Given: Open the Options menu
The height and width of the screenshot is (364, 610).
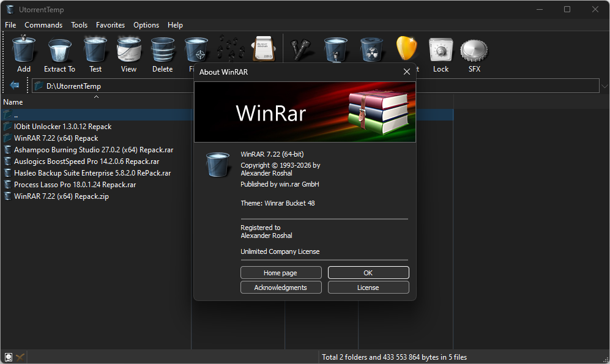Looking at the screenshot, I should [146, 25].
